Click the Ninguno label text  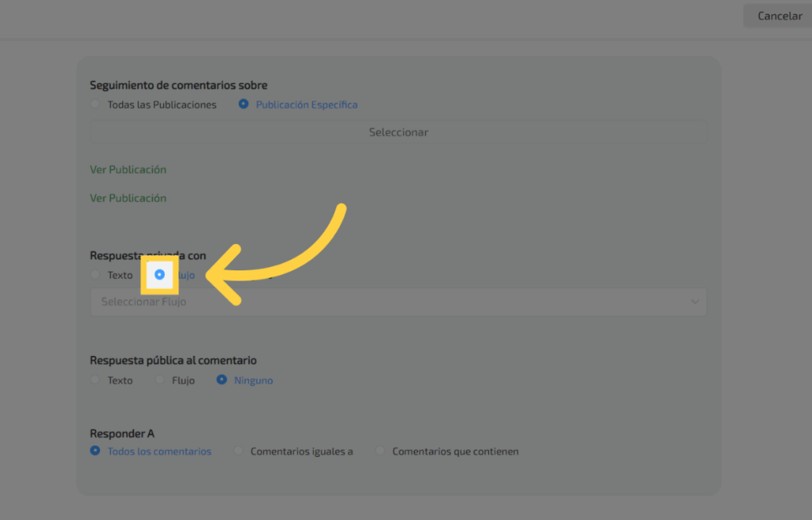coord(253,380)
